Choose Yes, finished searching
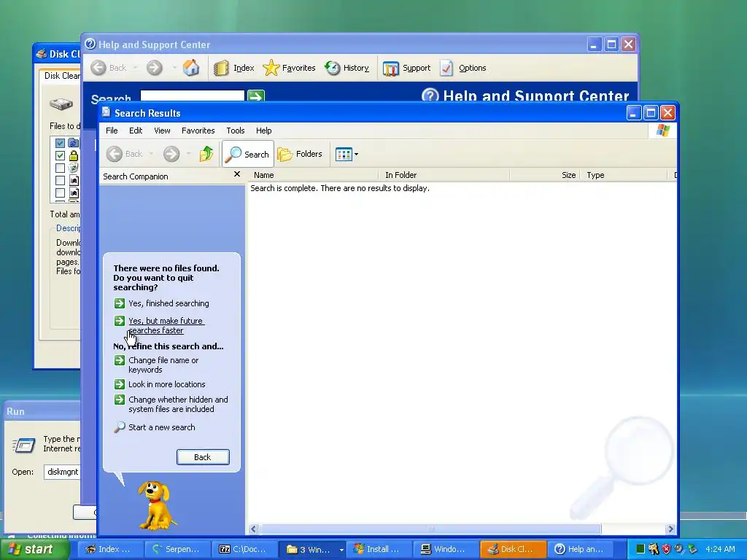 click(169, 303)
